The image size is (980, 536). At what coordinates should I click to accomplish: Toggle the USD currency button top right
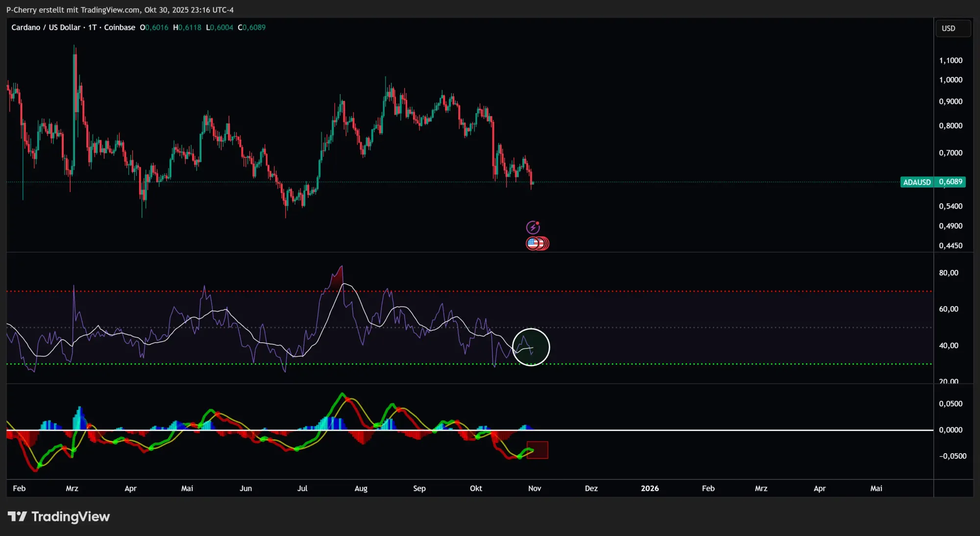coord(953,28)
